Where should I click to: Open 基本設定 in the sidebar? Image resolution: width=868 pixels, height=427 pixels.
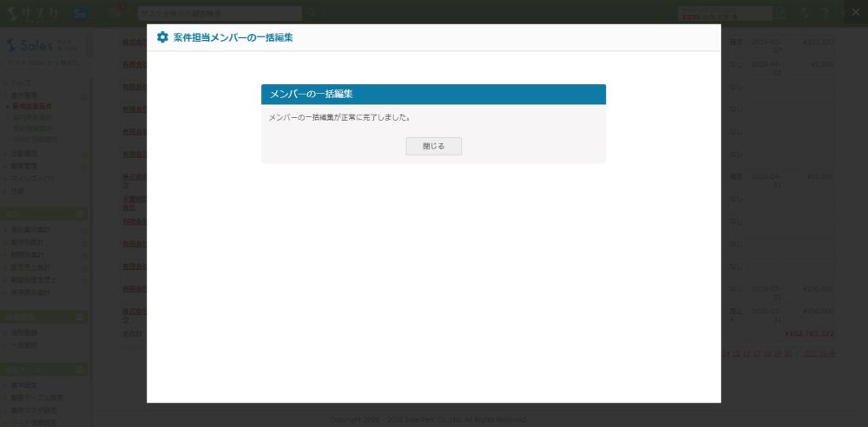click(24, 386)
